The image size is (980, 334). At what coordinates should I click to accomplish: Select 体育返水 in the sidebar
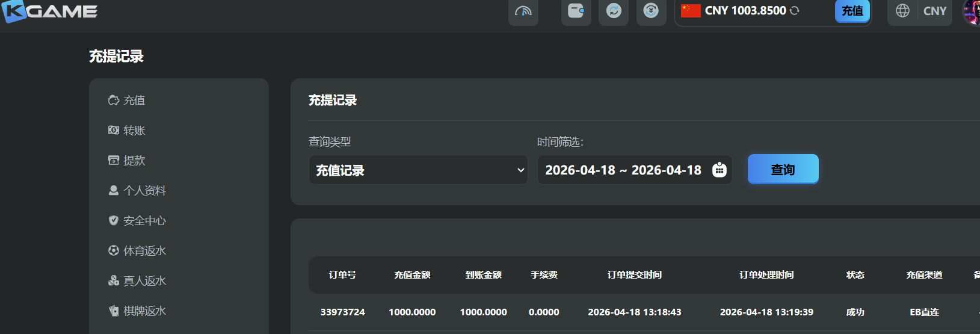144,251
